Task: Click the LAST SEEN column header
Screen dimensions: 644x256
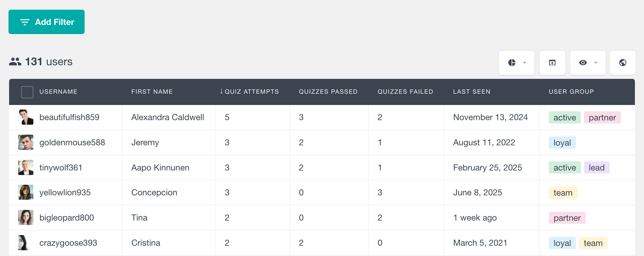Action: [472, 92]
